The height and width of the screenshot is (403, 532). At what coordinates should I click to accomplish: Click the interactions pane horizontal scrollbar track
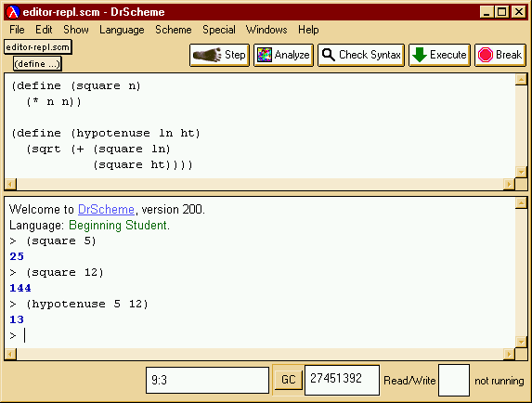[260, 355]
